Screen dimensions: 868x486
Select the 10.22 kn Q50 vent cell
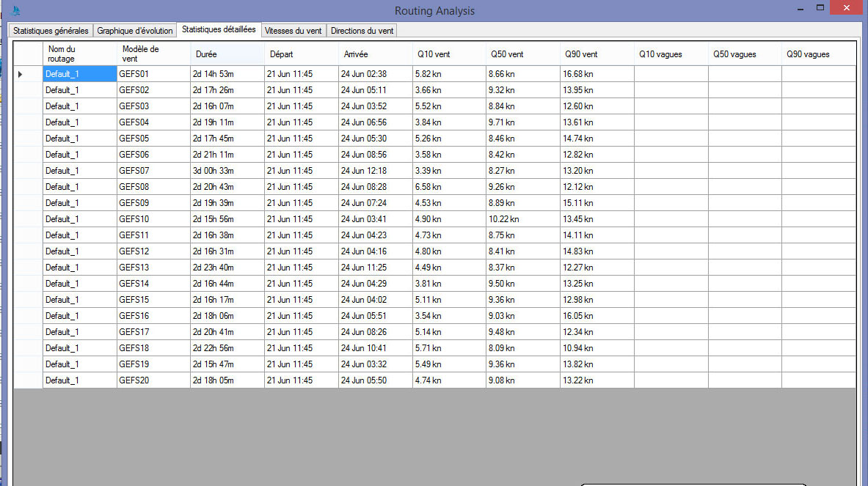522,219
